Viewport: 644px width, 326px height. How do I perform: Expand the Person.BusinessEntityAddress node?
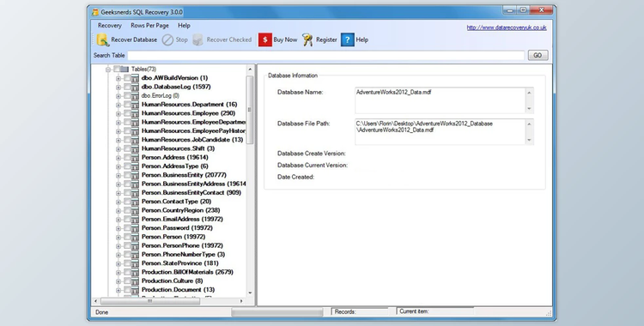[118, 184]
